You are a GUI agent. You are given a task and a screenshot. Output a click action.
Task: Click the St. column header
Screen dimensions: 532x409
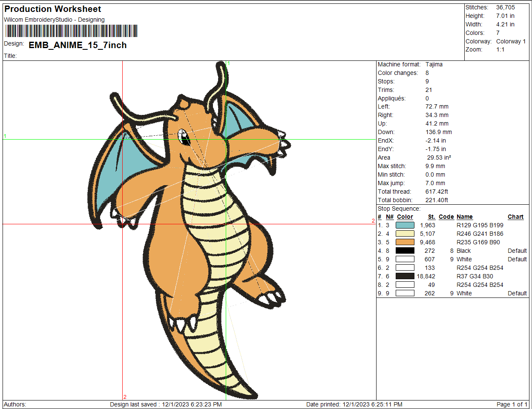(x=431, y=217)
